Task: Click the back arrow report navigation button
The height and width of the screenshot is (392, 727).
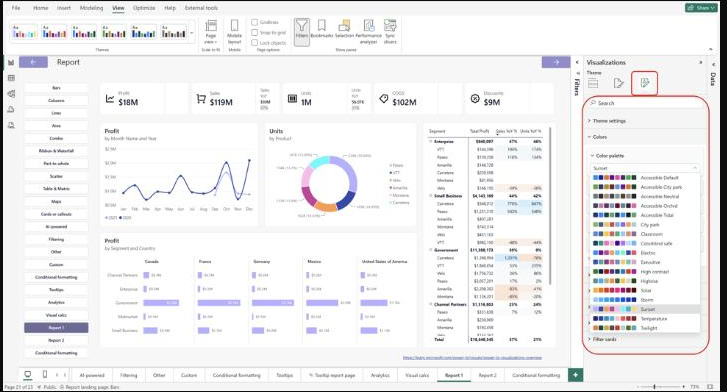Action: pyautogui.click(x=33, y=62)
